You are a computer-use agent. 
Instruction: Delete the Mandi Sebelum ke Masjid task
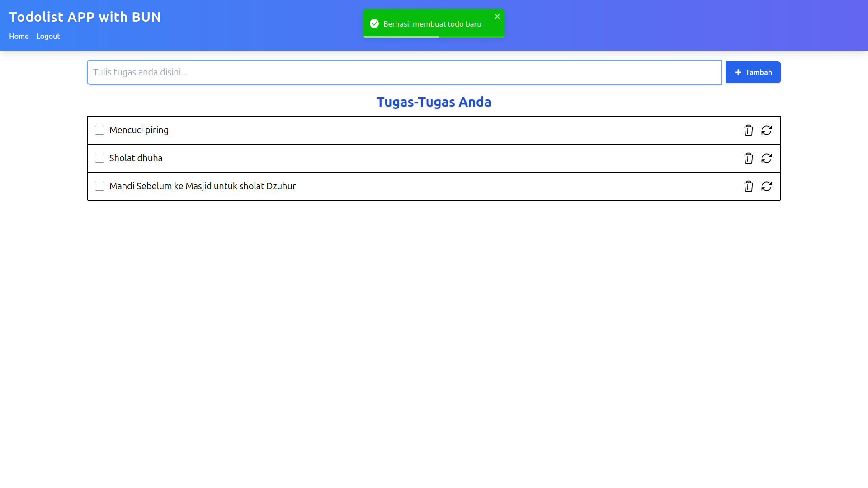pyautogui.click(x=748, y=186)
